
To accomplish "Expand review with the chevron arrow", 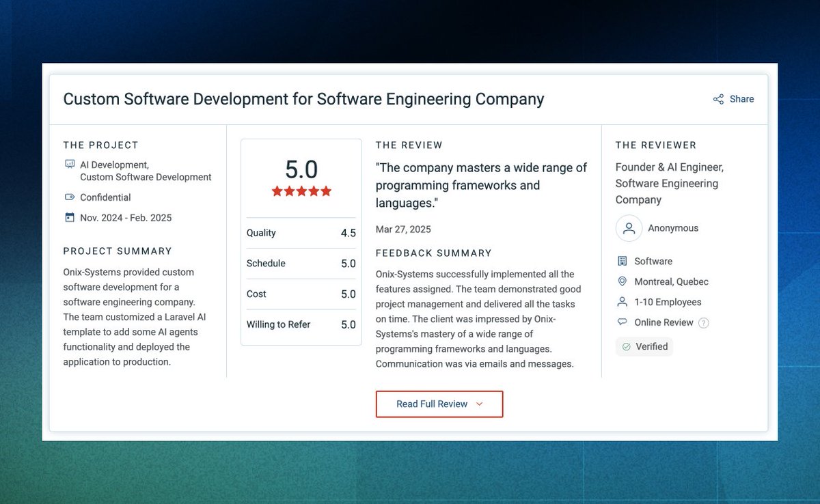I will click(x=479, y=404).
